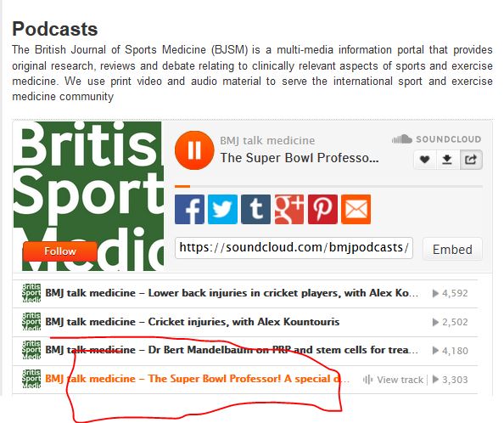Share the track on Tumblr
Viewport: 504px width, 423px height.
(256, 209)
